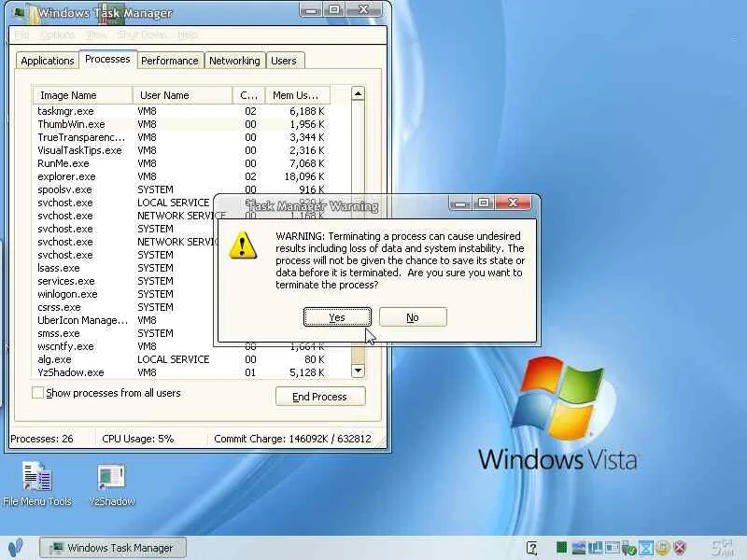Select the services.exe process
This screenshot has height=560, width=747.
[124, 281]
